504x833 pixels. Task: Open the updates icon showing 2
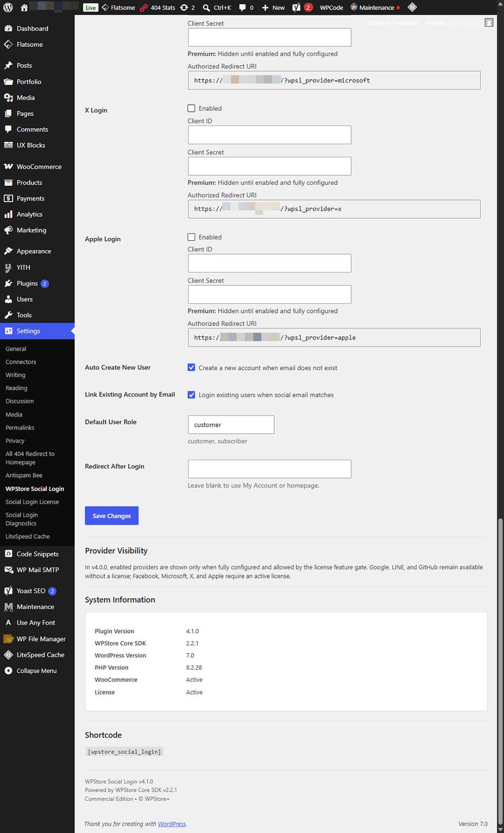(187, 8)
